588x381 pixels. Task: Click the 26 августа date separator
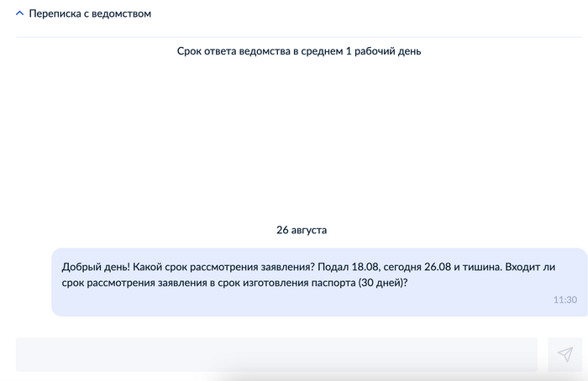click(x=302, y=229)
